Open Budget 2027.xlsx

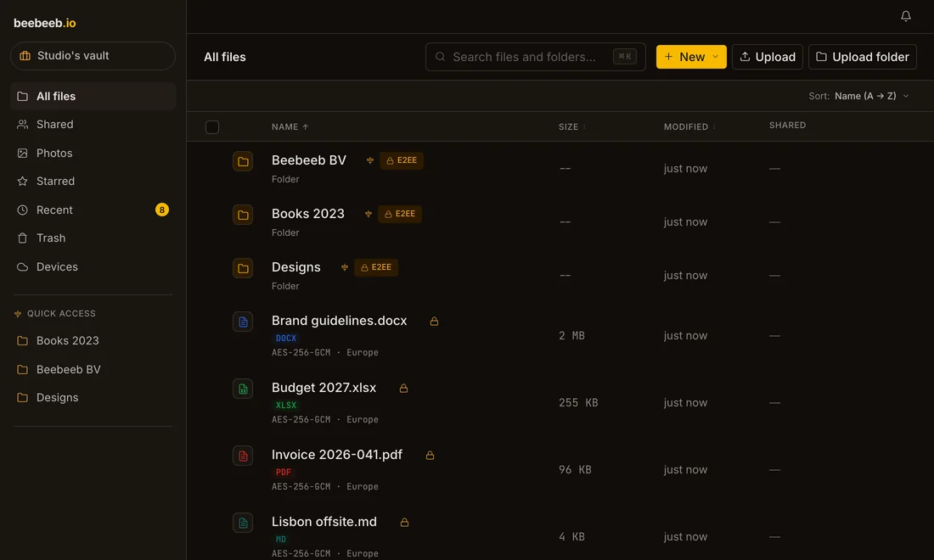coord(324,388)
